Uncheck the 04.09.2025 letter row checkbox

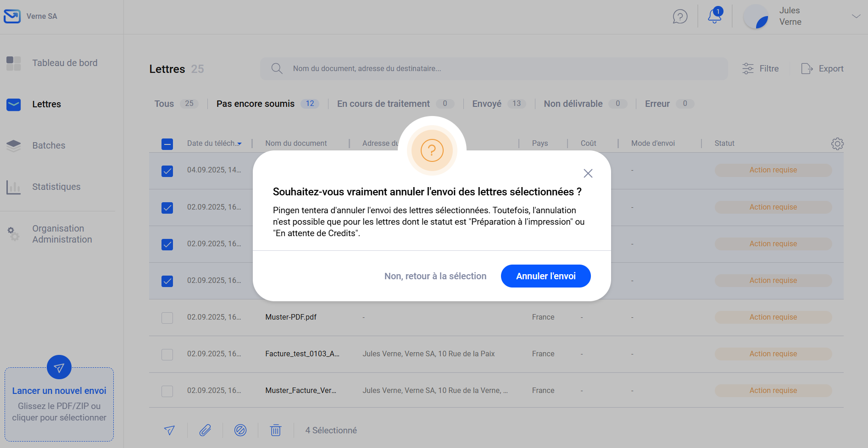point(167,171)
